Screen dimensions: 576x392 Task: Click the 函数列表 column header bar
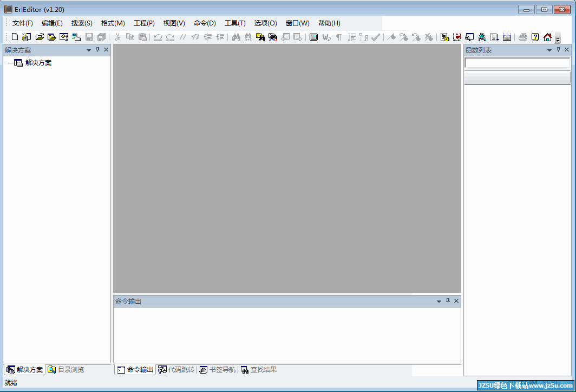coord(517,78)
